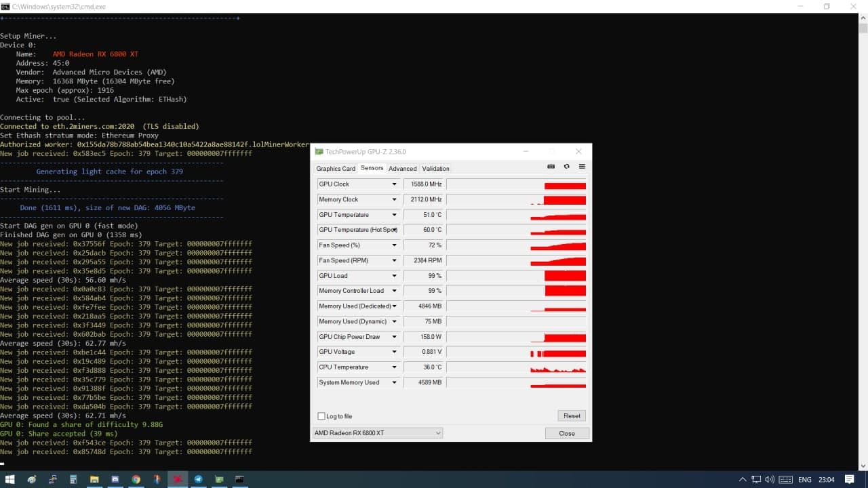Open File Explorer from the taskbar
Screen dimensions: 868x488
[94, 479]
